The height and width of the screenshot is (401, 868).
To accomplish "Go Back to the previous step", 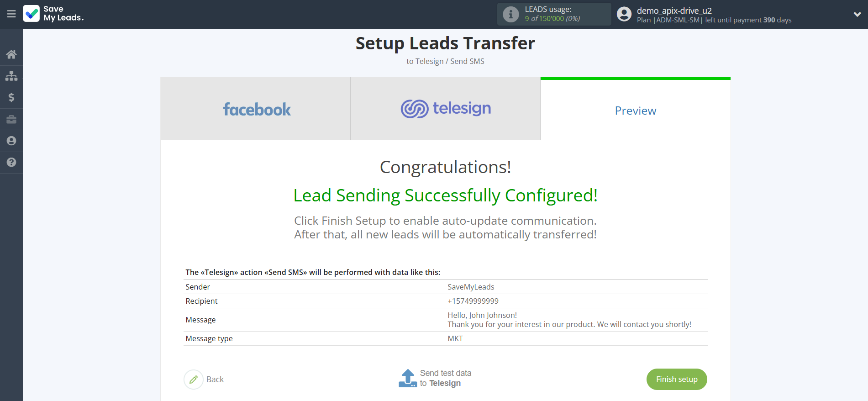I will pos(215,380).
